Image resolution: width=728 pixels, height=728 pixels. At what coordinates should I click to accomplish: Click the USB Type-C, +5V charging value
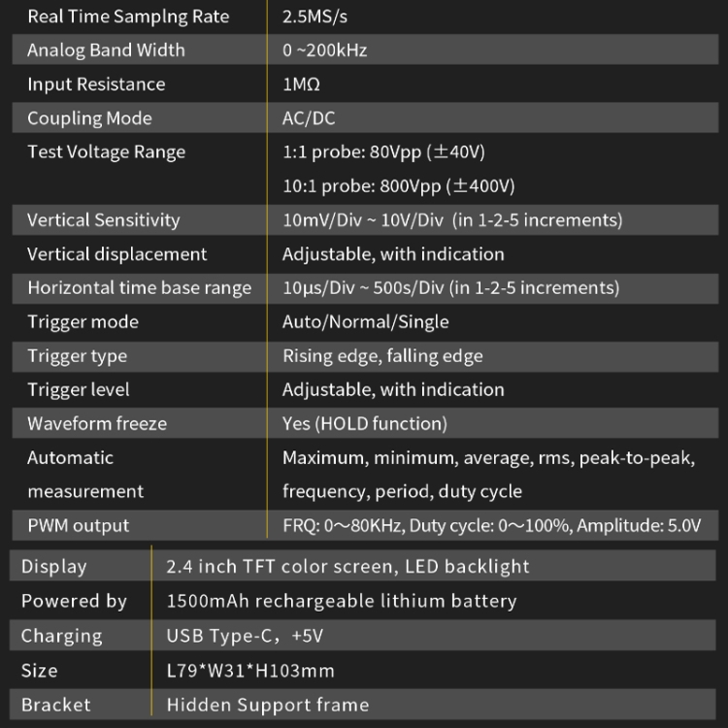point(245,636)
